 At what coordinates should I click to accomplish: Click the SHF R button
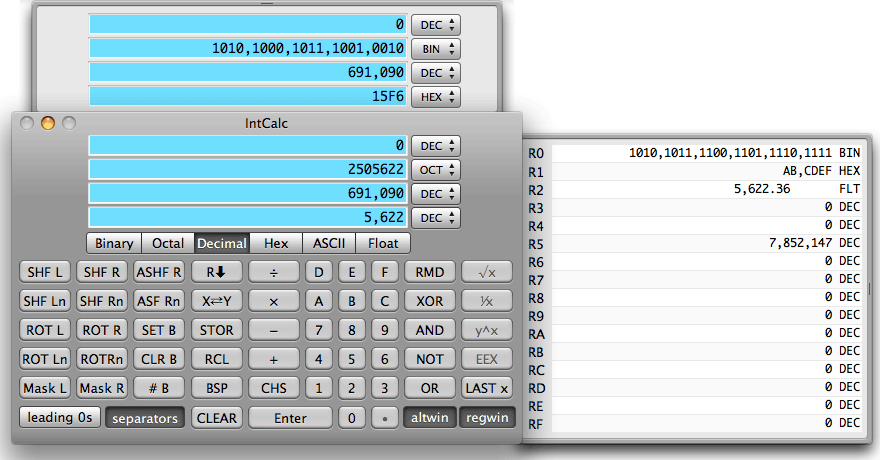coord(102,273)
